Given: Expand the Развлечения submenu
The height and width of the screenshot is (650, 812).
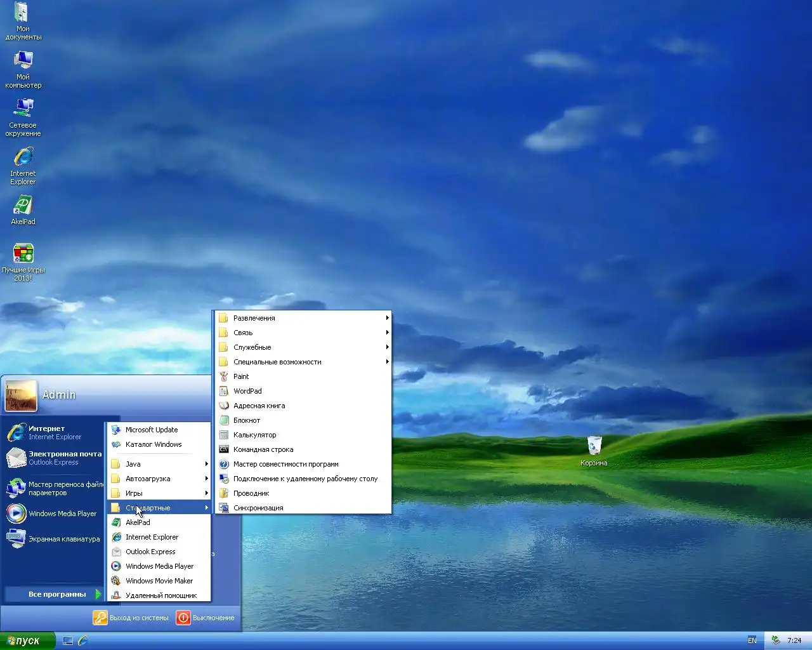Looking at the screenshot, I should coord(303,318).
